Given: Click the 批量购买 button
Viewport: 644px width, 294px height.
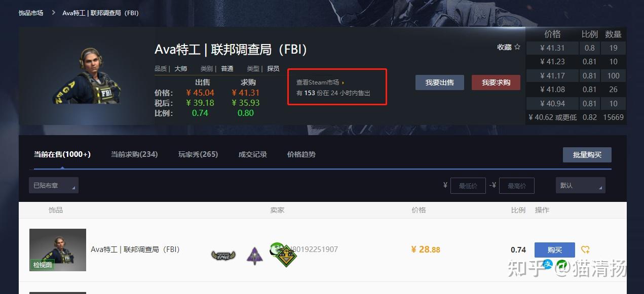Looking at the screenshot, I should point(587,155).
